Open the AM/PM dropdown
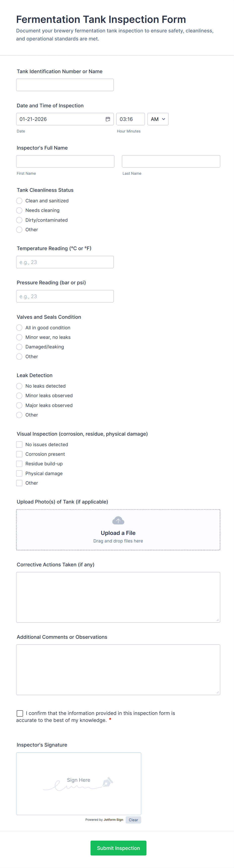The width and height of the screenshot is (234, 868). pos(158,119)
